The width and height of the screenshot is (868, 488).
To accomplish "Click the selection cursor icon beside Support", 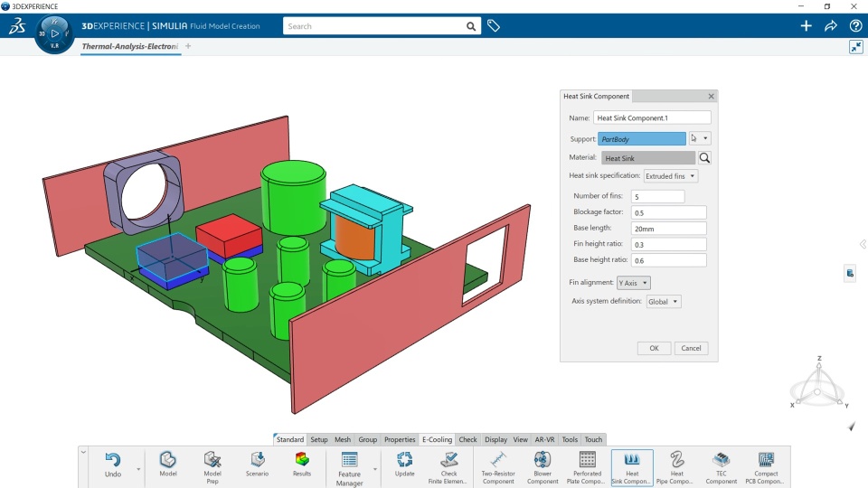I will tap(693, 138).
